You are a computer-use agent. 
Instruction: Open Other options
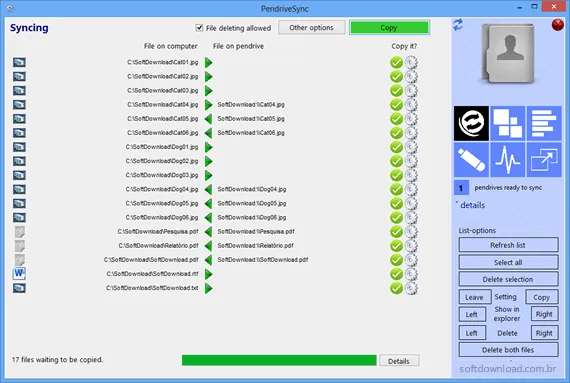tap(312, 28)
